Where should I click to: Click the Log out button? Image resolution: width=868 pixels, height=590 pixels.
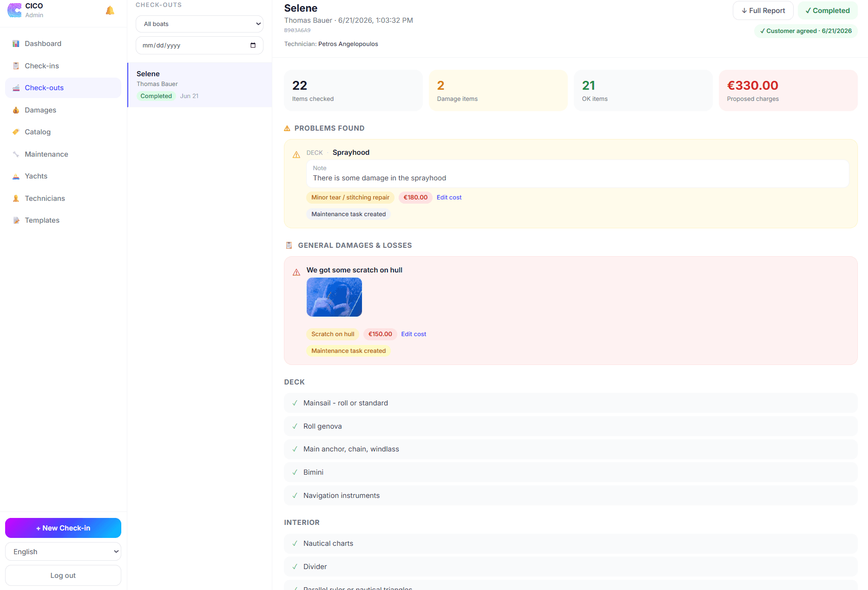click(63, 576)
